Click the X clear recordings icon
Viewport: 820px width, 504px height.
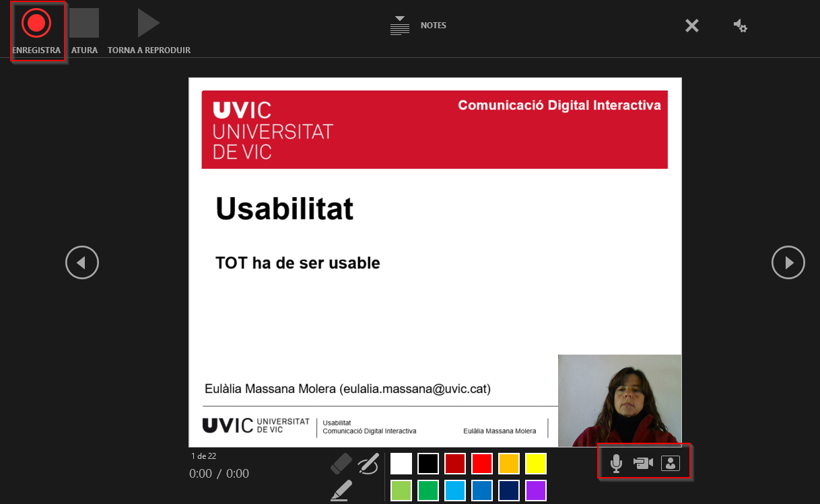pos(691,26)
